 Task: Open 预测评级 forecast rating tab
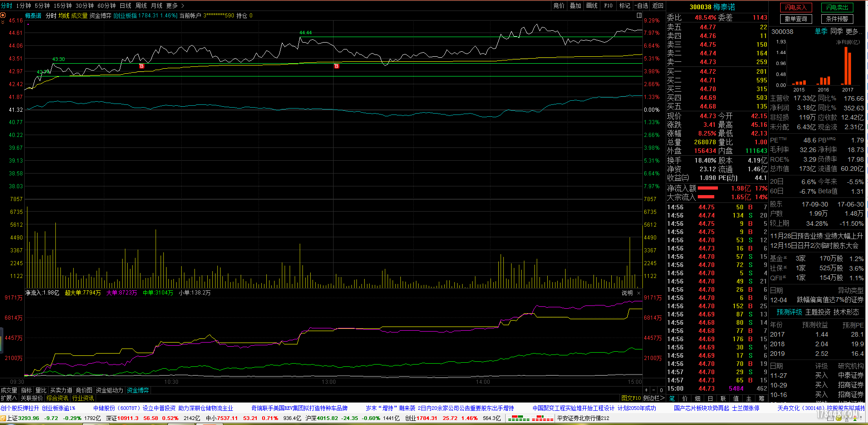pos(789,312)
